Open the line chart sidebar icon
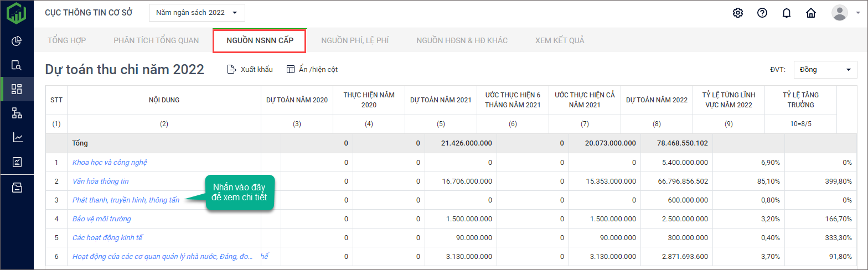Image resolution: width=868 pixels, height=270 pixels. pos(17,138)
